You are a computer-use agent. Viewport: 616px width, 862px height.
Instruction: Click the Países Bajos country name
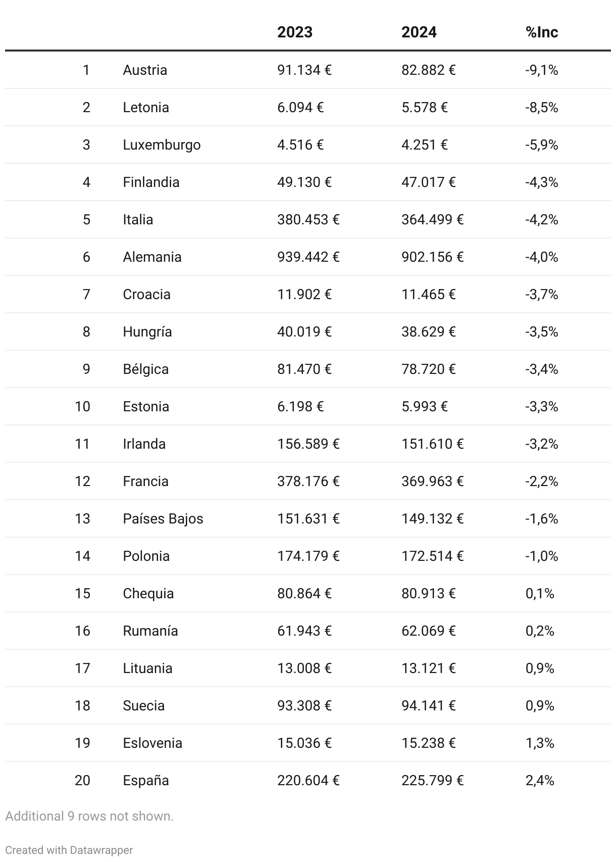pos(163,518)
